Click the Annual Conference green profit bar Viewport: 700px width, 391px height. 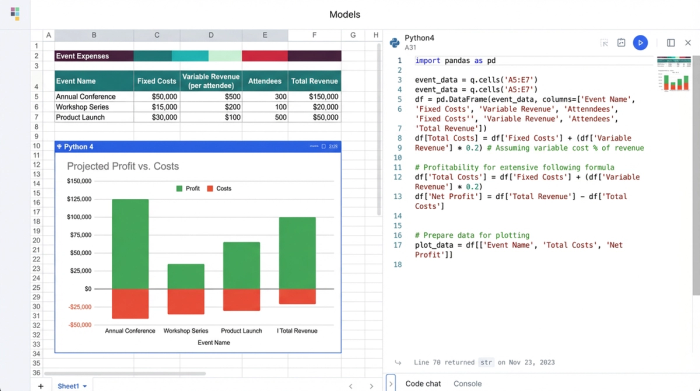pyautogui.click(x=130, y=244)
